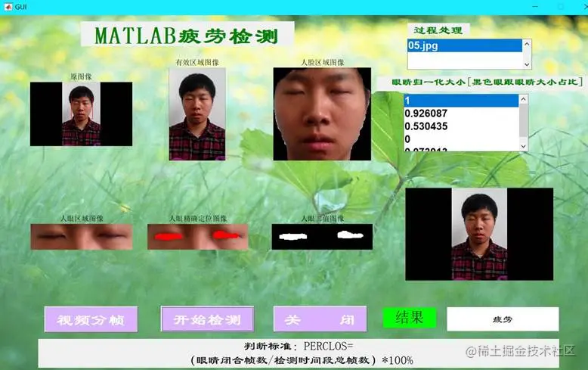
Task: Click up arrow of eye ratio list scrollbar
Action: point(524,99)
